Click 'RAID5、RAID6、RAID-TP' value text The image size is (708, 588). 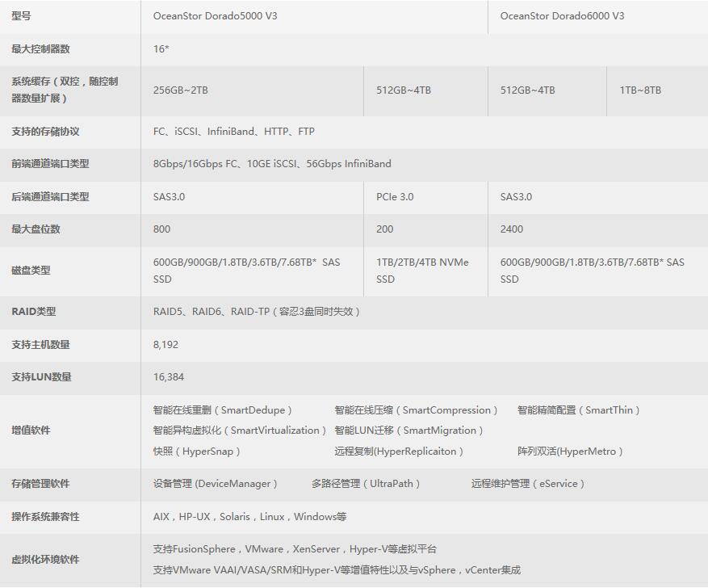(x=212, y=312)
